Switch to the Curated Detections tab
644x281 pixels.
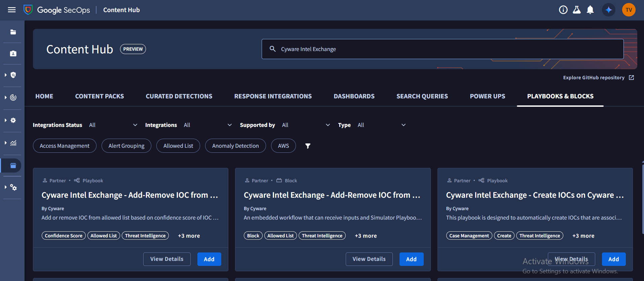(x=179, y=96)
